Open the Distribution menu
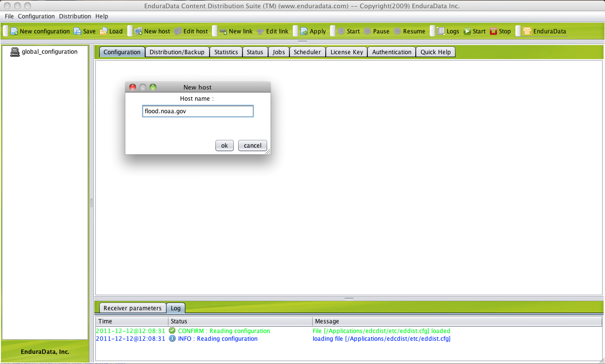605x364 pixels. click(75, 16)
